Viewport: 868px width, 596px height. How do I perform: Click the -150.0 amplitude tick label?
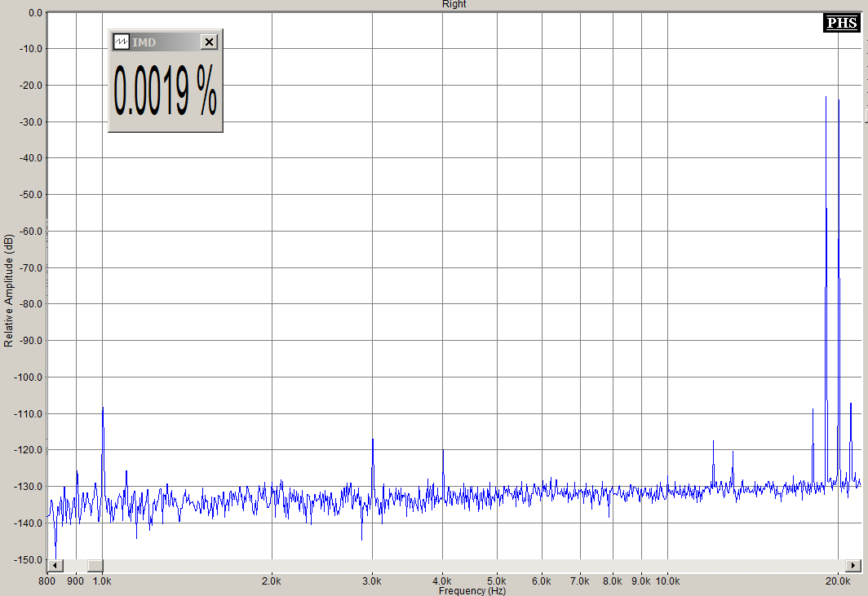pos(29,559)
